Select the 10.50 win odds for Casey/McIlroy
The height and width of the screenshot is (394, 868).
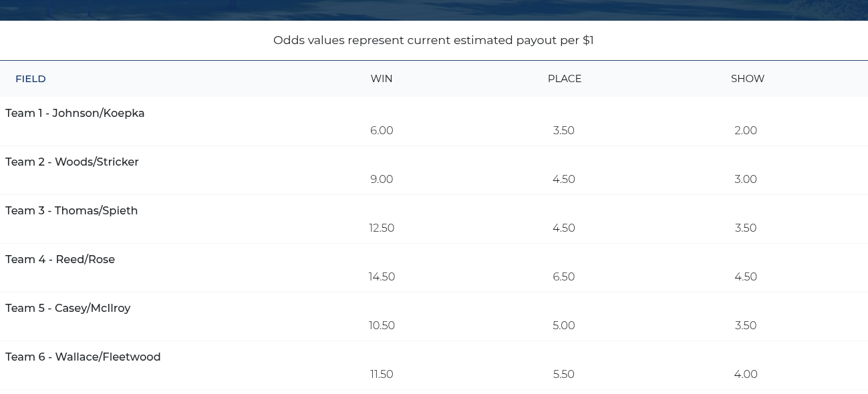[x=382, y=326]
